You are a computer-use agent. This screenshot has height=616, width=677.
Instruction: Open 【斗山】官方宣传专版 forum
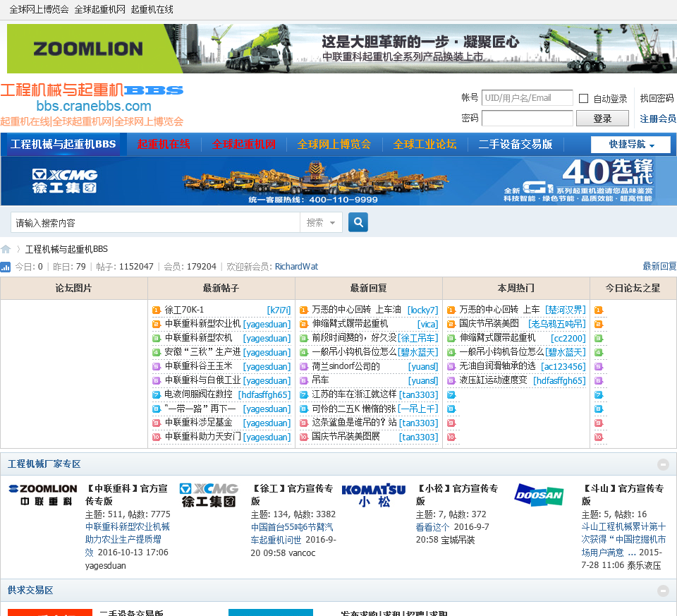(623, 495)
